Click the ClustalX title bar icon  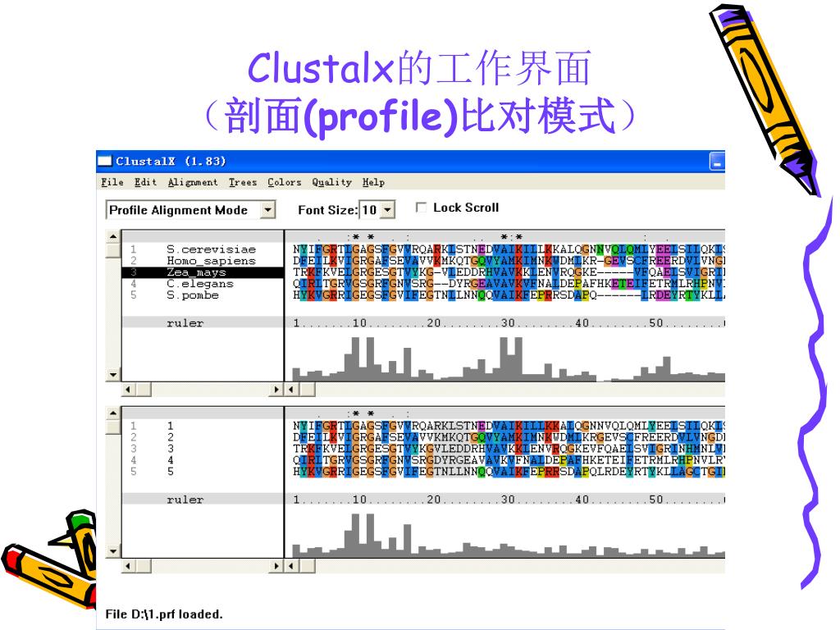(105, 161)
